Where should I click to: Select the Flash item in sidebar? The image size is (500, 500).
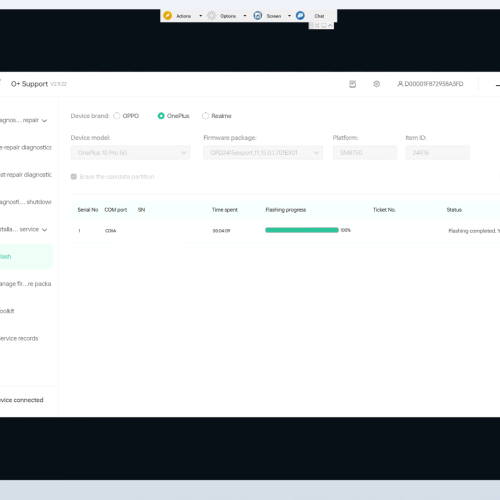(x=26, y=257)
